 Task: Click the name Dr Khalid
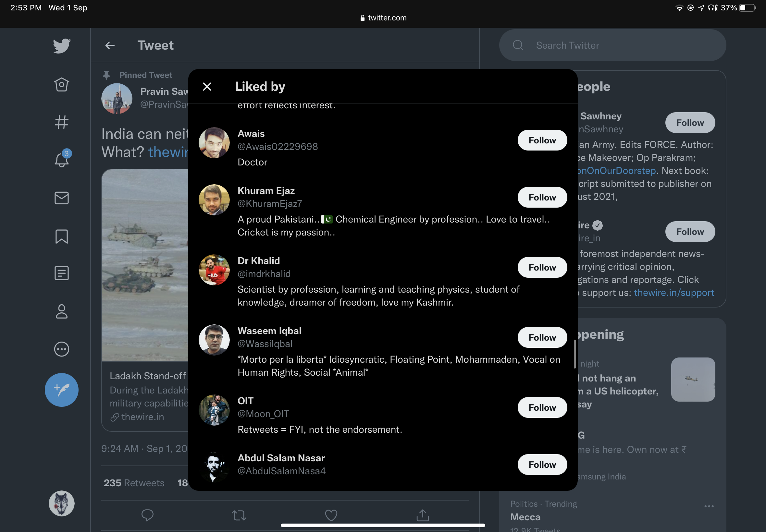coord(258,261)
